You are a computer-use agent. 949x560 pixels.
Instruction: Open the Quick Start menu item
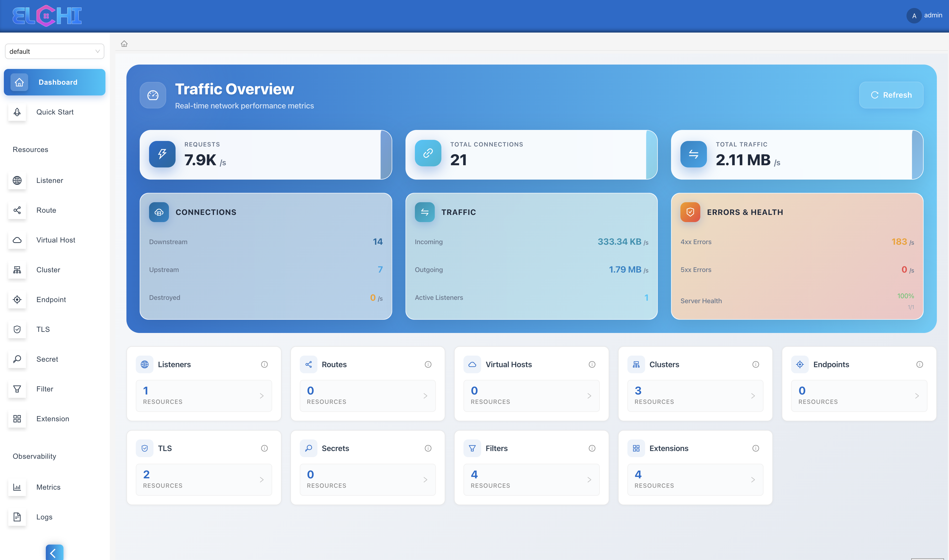point(55,112)
